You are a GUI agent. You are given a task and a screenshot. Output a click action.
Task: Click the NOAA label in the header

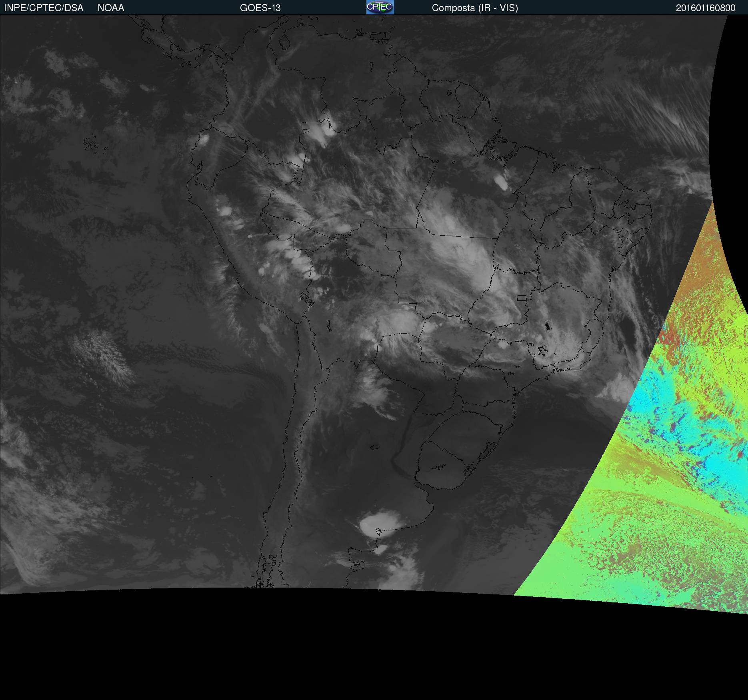pyautogui.click(x=111, y=8)
